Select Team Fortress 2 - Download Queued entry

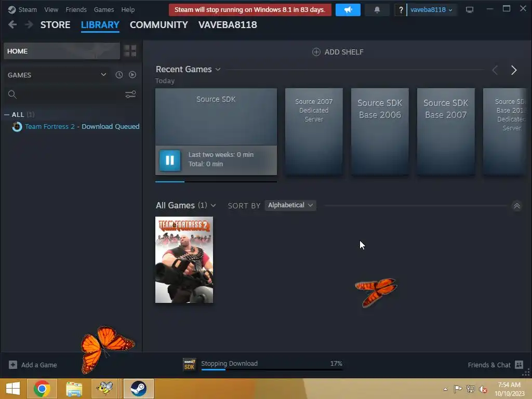coord(76,127)
